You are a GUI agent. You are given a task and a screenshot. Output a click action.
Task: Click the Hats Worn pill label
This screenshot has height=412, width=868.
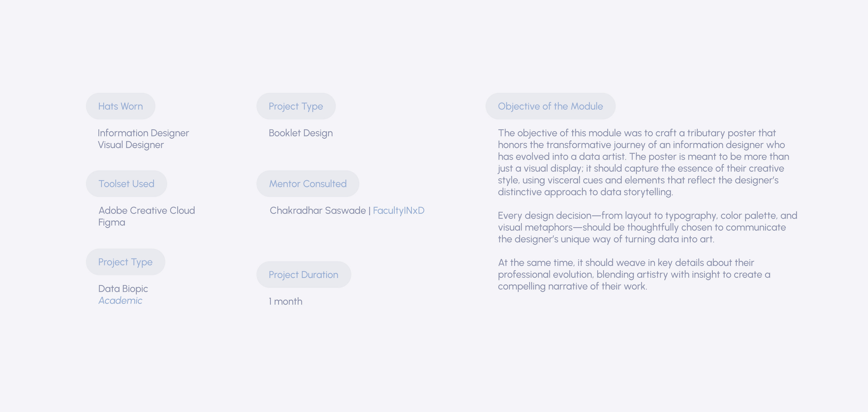click(x=120, y=106)
